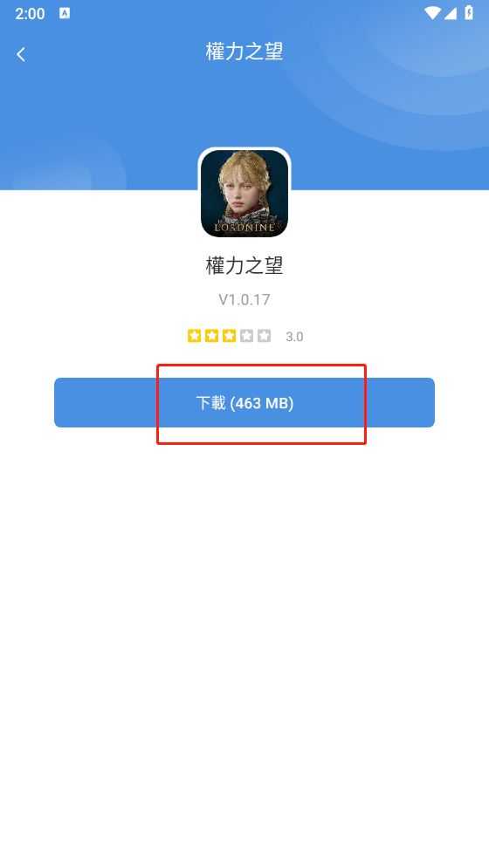Screen dimensions: 489x868
Task: Choose the third yellow star
Action: point(229,336)
